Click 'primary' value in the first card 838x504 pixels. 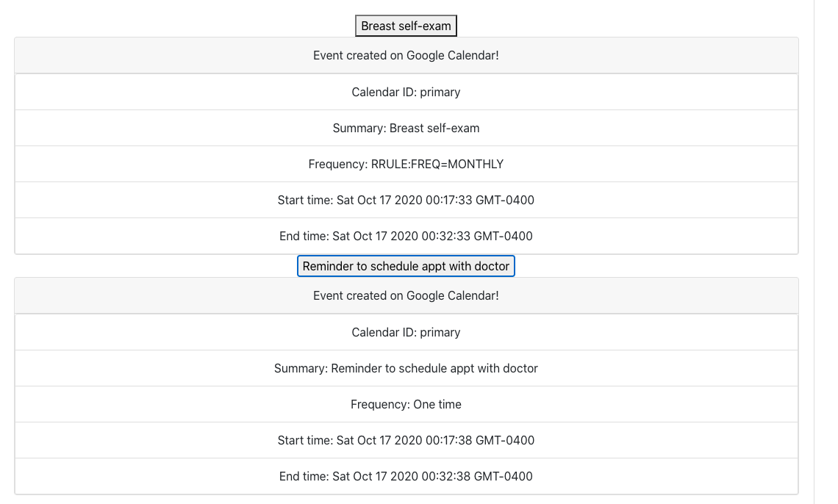point(440,92)
